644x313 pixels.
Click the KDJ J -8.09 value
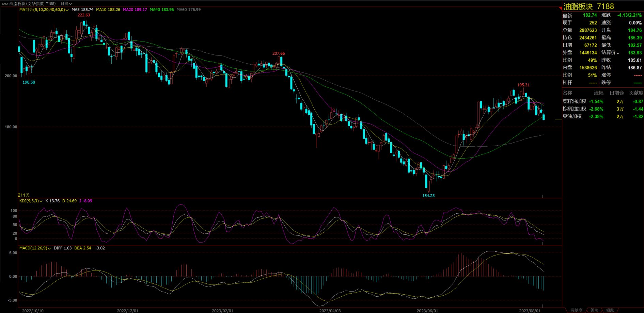[x=85, y=201]
